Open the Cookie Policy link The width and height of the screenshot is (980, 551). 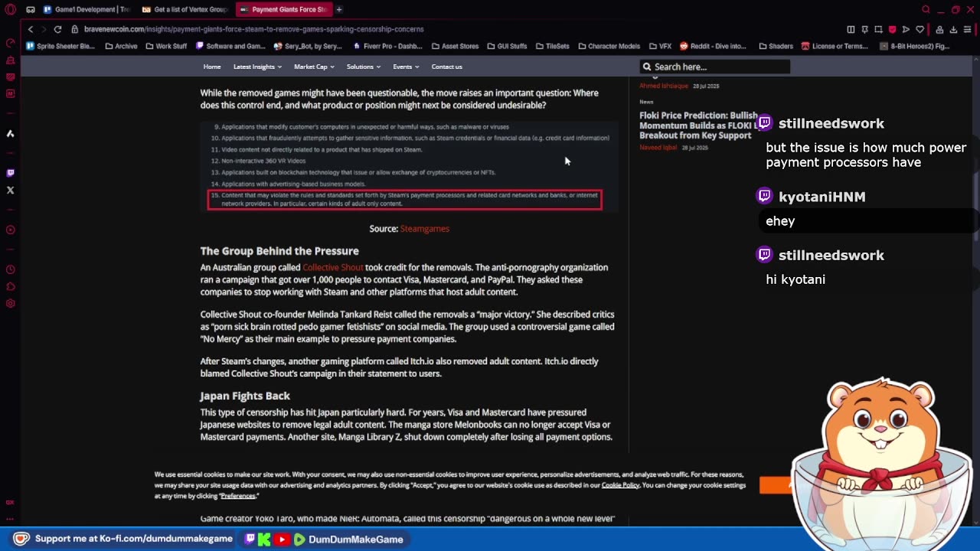(620, 485)
